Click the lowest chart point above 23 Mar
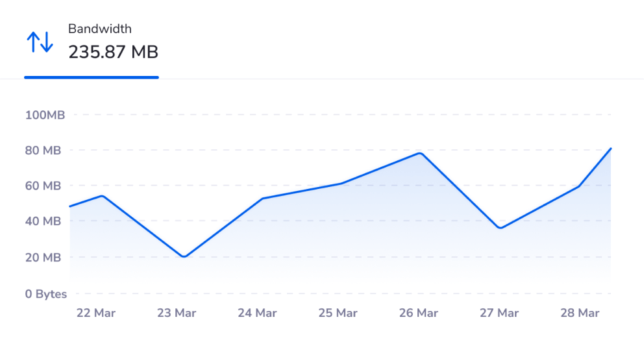 pos(184,256)
